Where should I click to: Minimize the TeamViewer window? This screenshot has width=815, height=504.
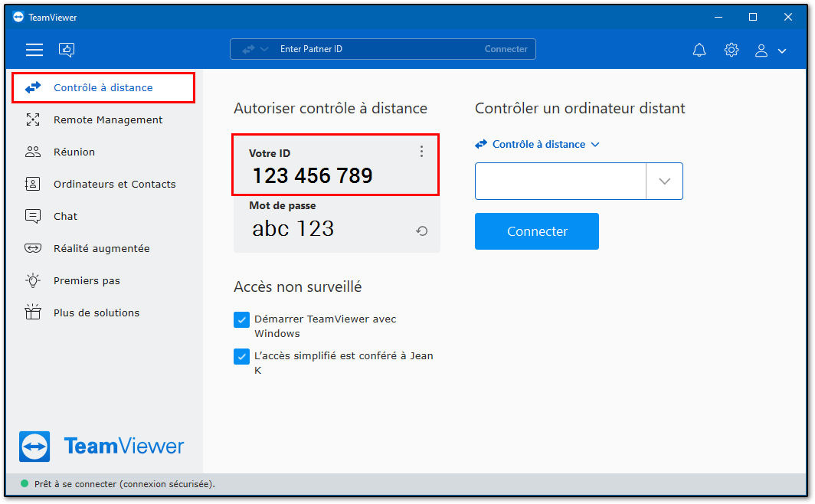(x=718, y=17)
